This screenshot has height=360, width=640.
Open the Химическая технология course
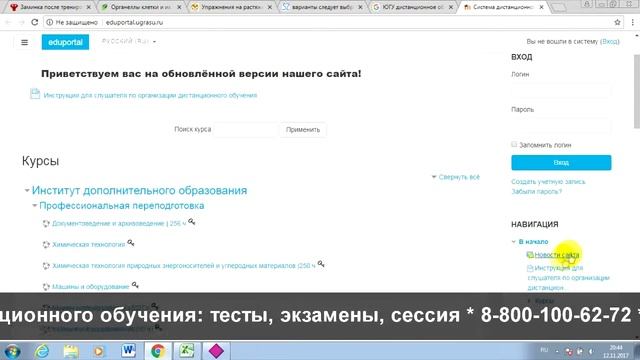click(x=89, y=244)
